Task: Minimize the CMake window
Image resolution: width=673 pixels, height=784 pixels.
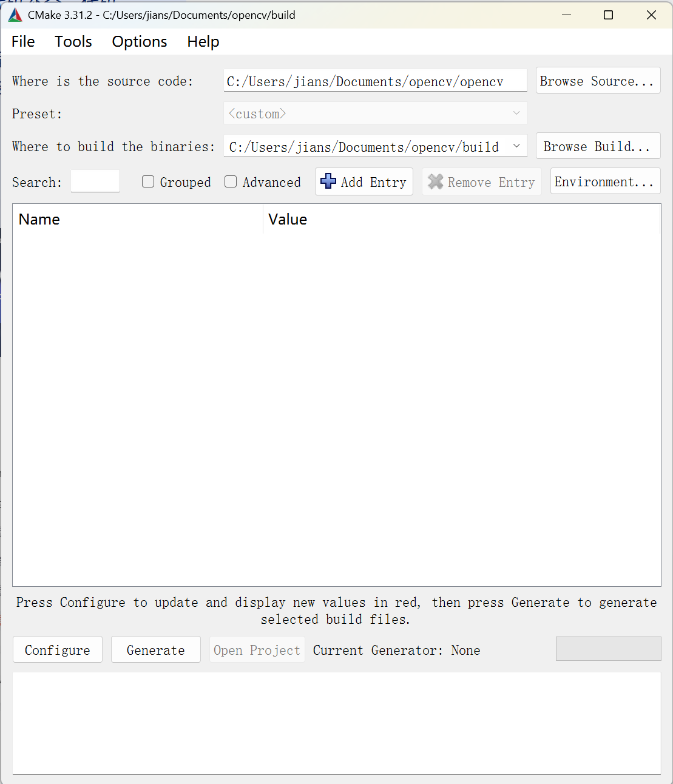Action: pos(567,15)
